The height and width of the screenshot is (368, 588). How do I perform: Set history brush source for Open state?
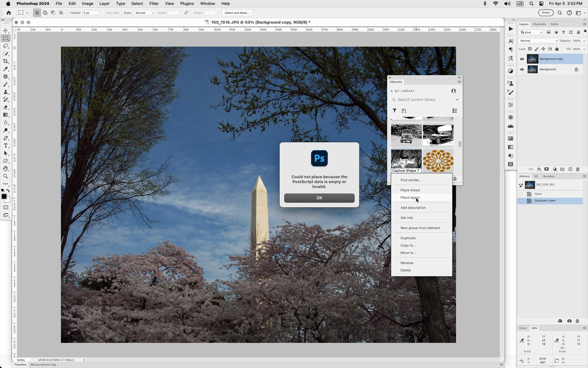pyautogui.click(x=521, y=194)
